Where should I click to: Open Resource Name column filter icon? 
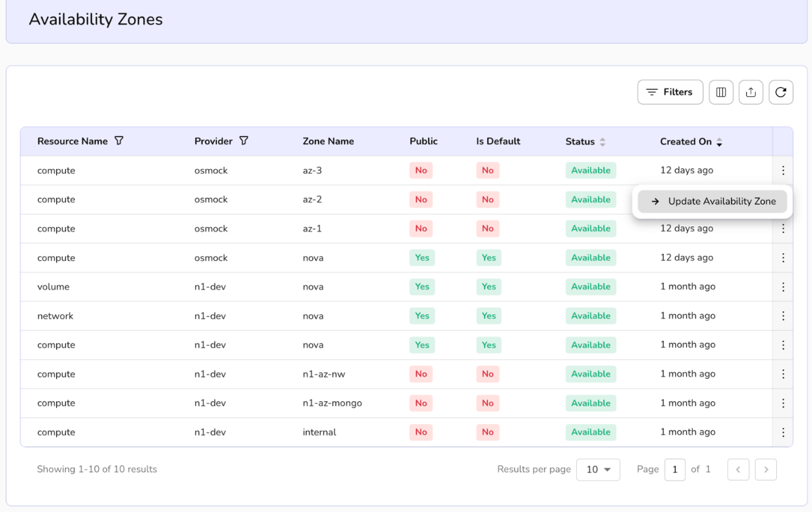point(119,141)
